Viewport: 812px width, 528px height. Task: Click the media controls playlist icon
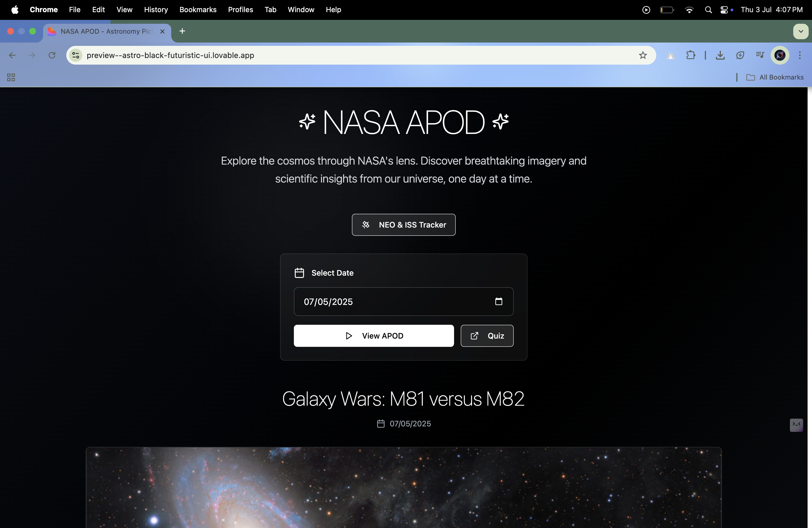(760, 55)
